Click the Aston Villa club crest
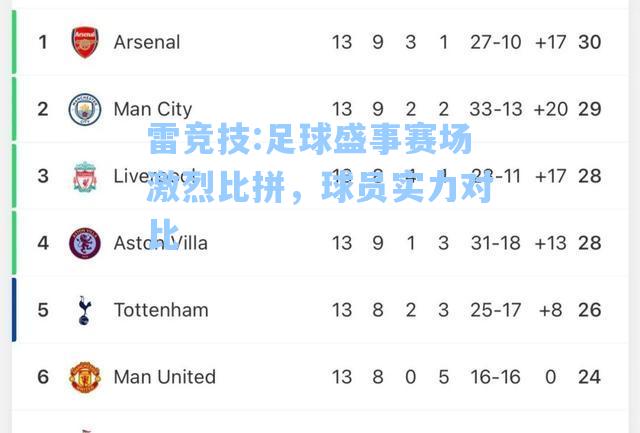The height and width of the screenshot is (433, 640). coord(85,243)
